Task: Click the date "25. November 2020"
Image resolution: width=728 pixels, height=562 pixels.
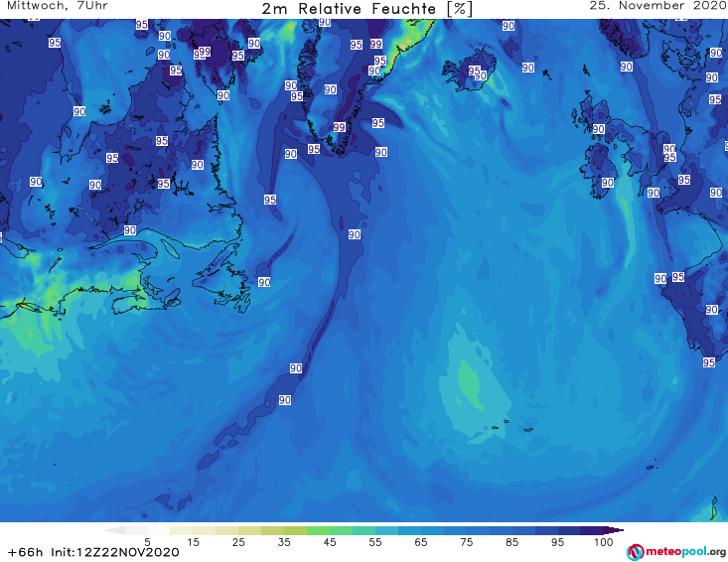Action: click(x=657, y=6)
